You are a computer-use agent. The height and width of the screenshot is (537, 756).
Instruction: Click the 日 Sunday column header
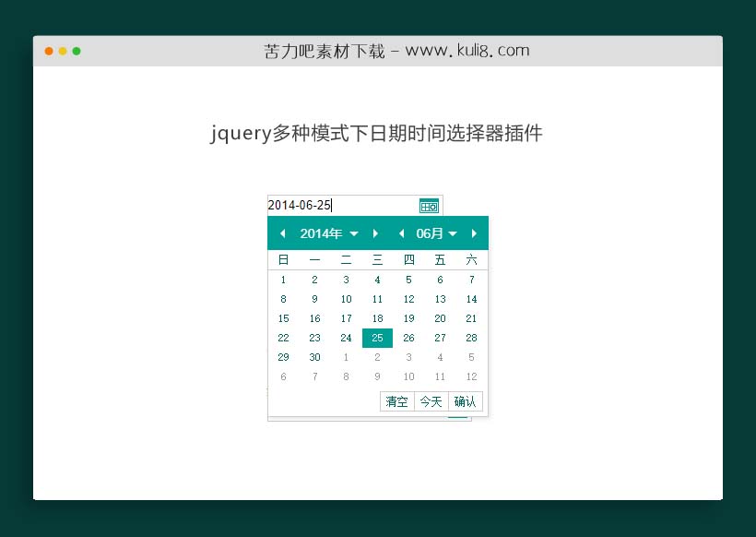(283, 259)
